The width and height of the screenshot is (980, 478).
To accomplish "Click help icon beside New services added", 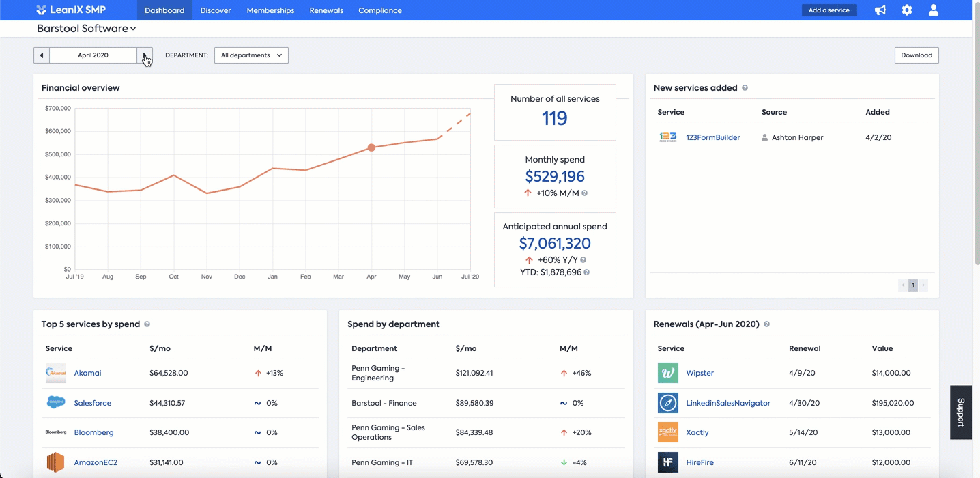I will [x=745, y=88].
